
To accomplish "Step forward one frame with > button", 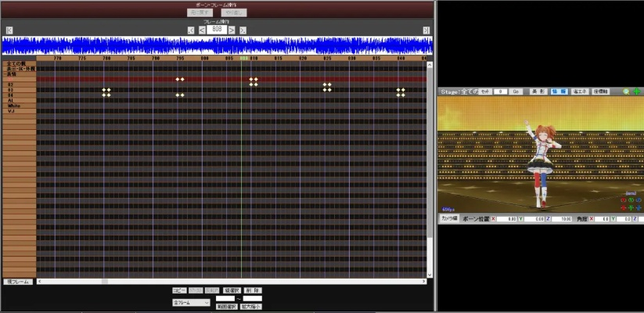I will pos(232,30).
